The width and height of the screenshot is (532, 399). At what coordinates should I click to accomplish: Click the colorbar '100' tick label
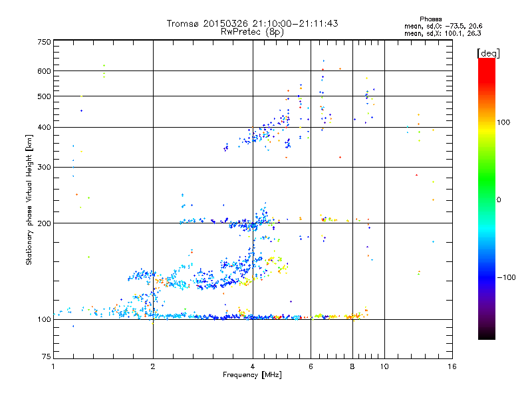click(x=503, y=122)
